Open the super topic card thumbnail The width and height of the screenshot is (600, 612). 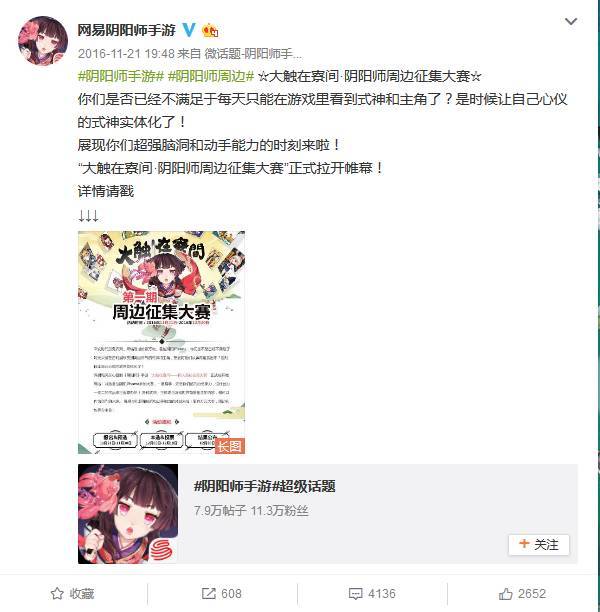128,514
